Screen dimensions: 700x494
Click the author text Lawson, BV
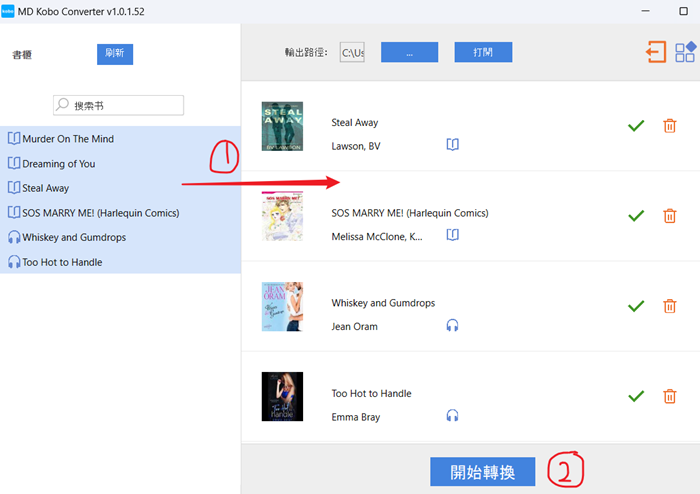(356, 146)
